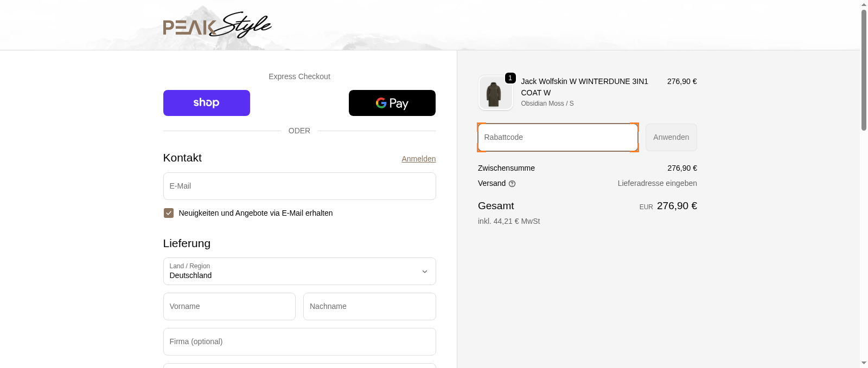
Task: Click the PEAK Style logo
Action: [217, 24]
